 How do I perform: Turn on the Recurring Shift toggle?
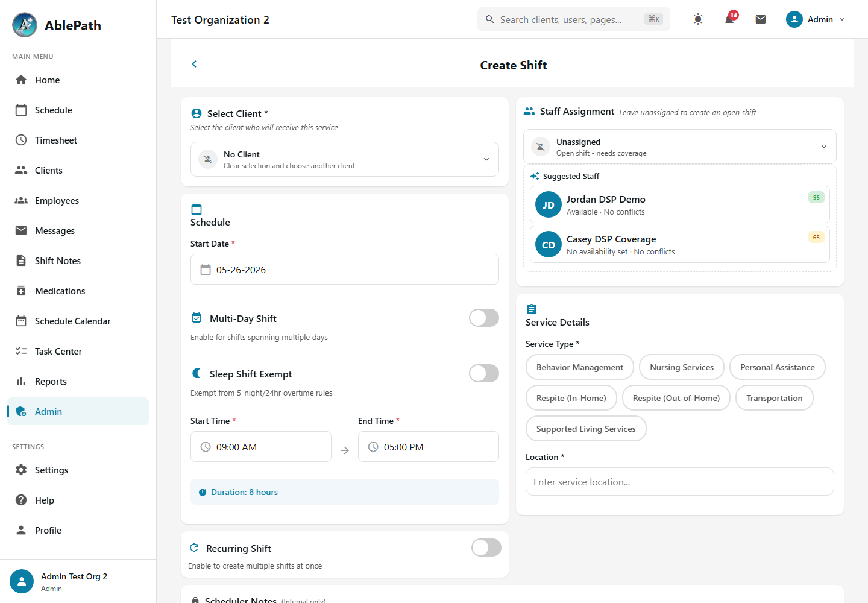pos(486,548)
